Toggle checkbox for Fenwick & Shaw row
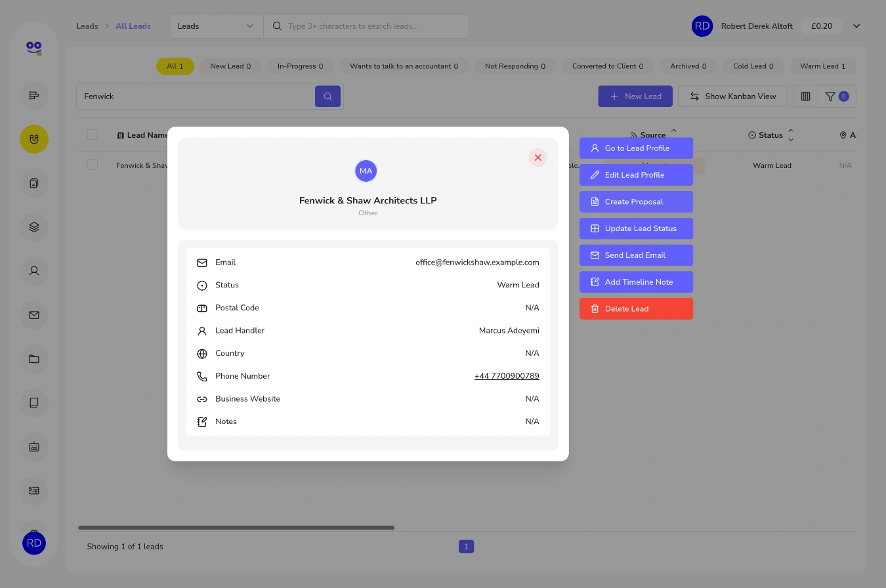 93,165
